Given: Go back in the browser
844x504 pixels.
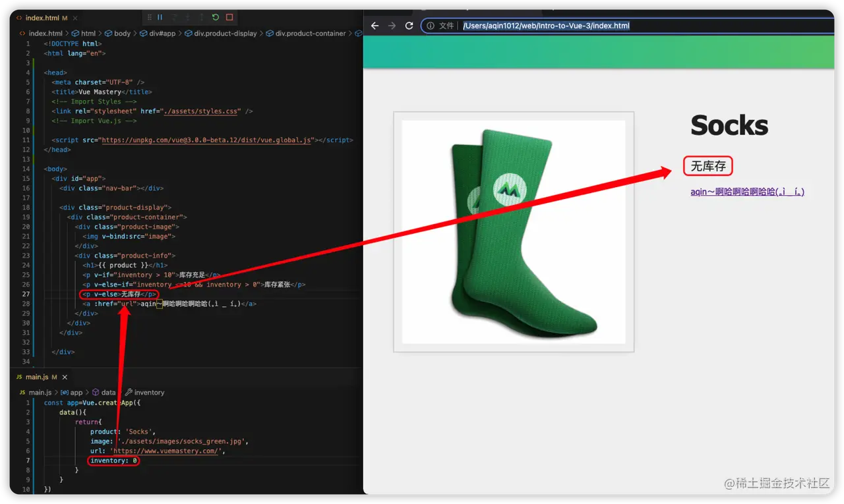Looking at the screenshot, I should pyautogui.click(x=375, y=26).
